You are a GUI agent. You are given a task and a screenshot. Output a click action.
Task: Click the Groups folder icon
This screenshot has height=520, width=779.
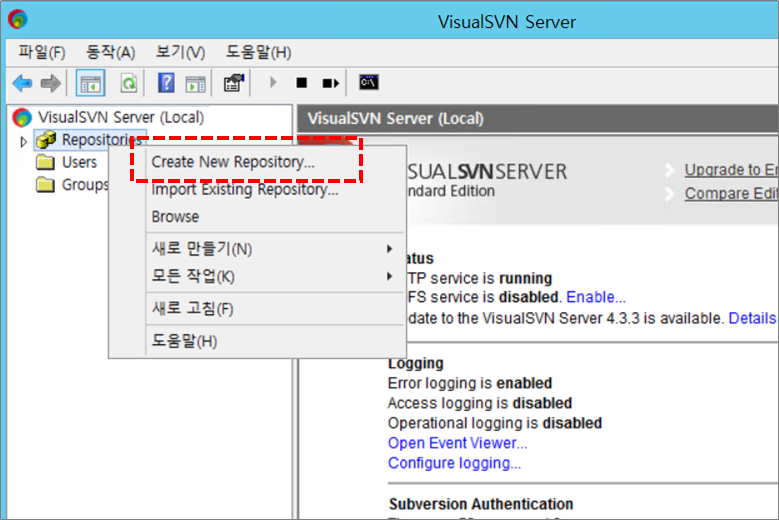click(45, 185)
